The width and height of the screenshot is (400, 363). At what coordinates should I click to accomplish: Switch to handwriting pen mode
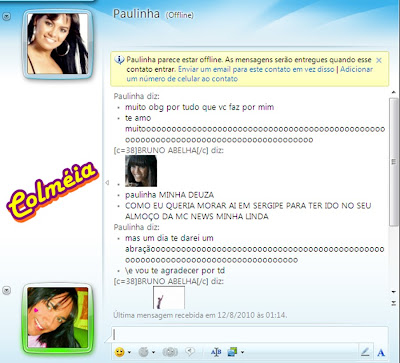pyautogui.click(x=365, y=352)
